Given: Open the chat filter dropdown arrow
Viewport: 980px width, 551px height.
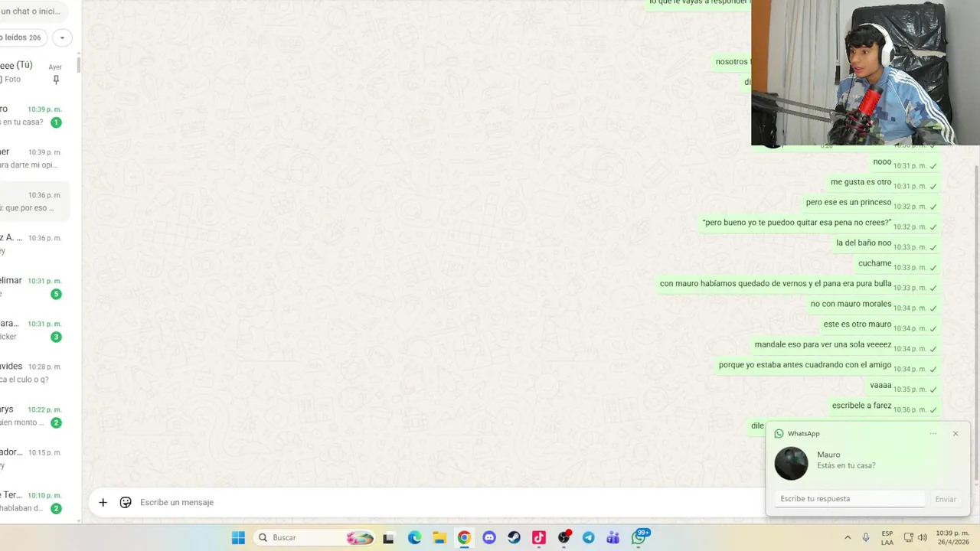Looking at the screenshot, I should click(62, 37).
